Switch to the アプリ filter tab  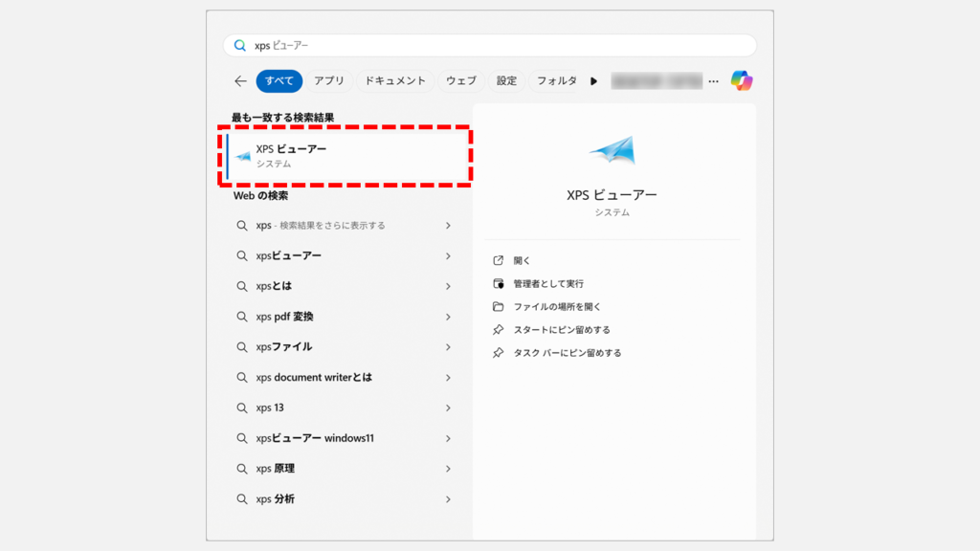pos(329,81)
